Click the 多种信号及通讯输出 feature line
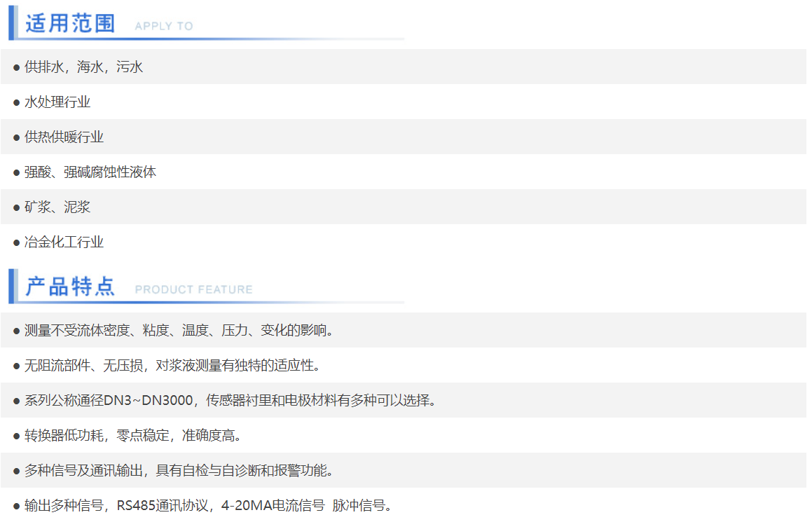This screenshot has width=812, height=529. click(x=179, y=471)
